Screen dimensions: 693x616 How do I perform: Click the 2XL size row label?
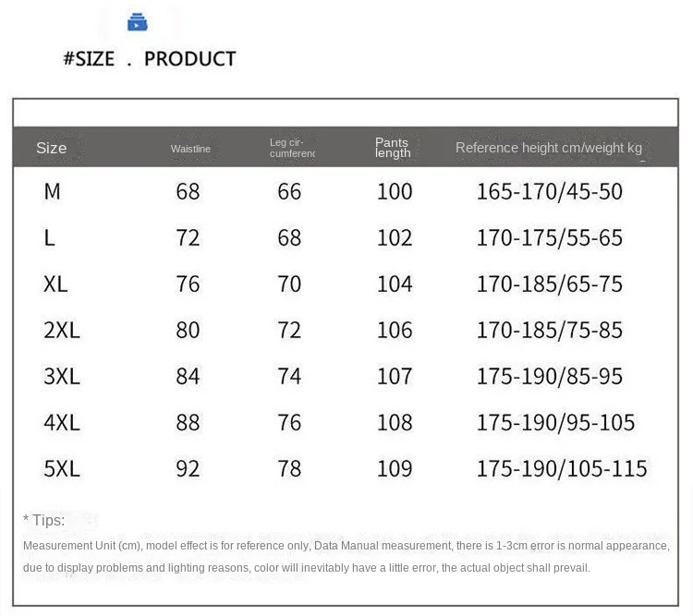[62, 330]
